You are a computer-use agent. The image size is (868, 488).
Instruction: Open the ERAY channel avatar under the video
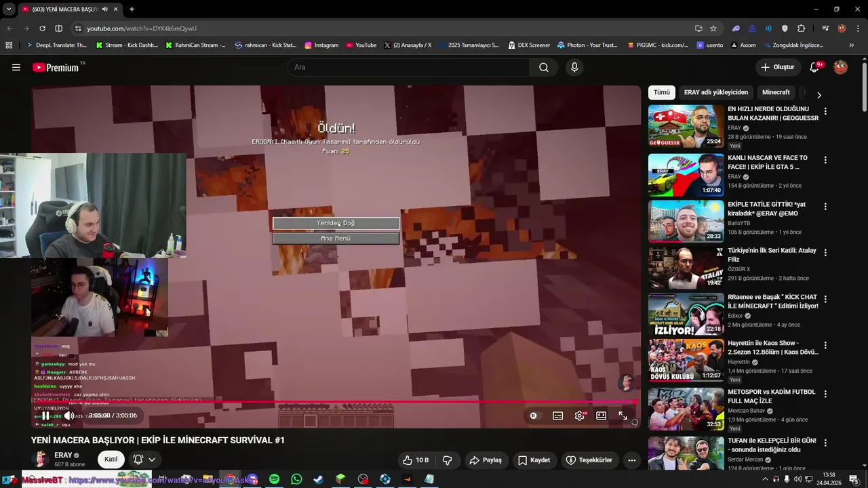pos(41,459)
